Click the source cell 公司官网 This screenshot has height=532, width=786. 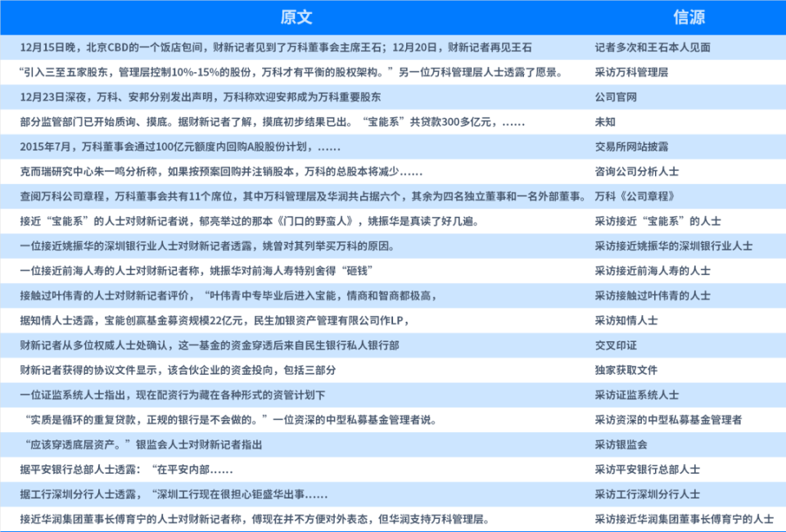click(616, 97)
